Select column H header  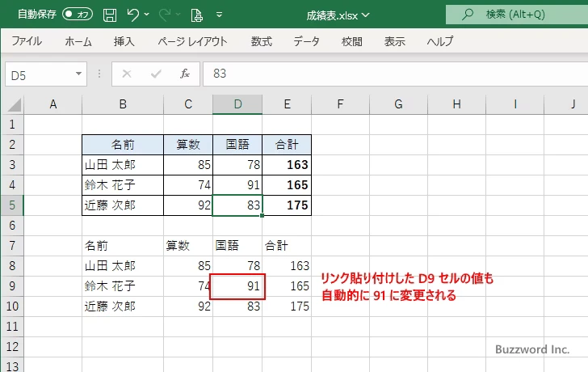[x=457, y=104]
